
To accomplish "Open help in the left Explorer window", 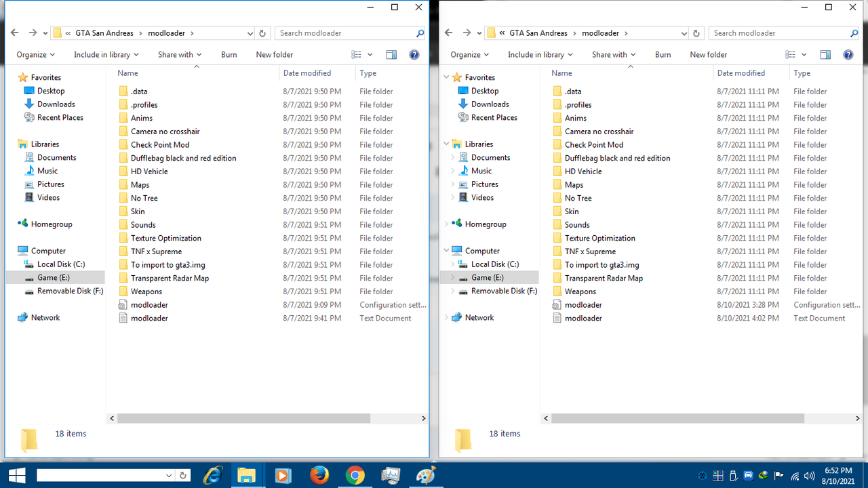I will click(414, 55).
